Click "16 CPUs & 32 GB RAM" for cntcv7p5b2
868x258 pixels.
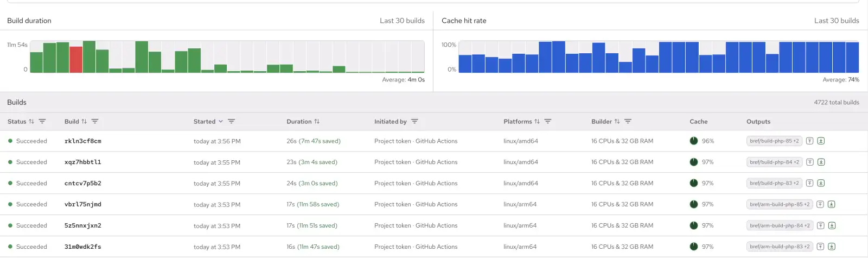tap(622, 183)
